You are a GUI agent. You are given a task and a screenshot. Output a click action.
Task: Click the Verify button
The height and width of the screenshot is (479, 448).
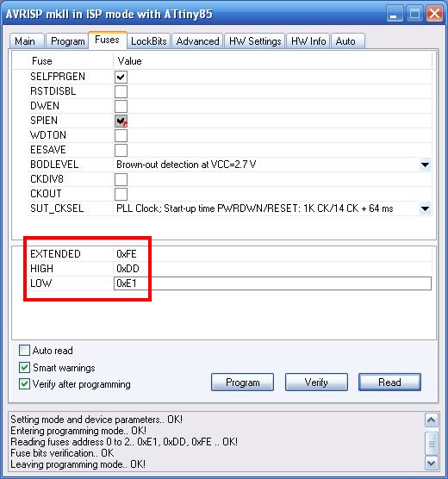pyautogui.click(x=316, y=383)
